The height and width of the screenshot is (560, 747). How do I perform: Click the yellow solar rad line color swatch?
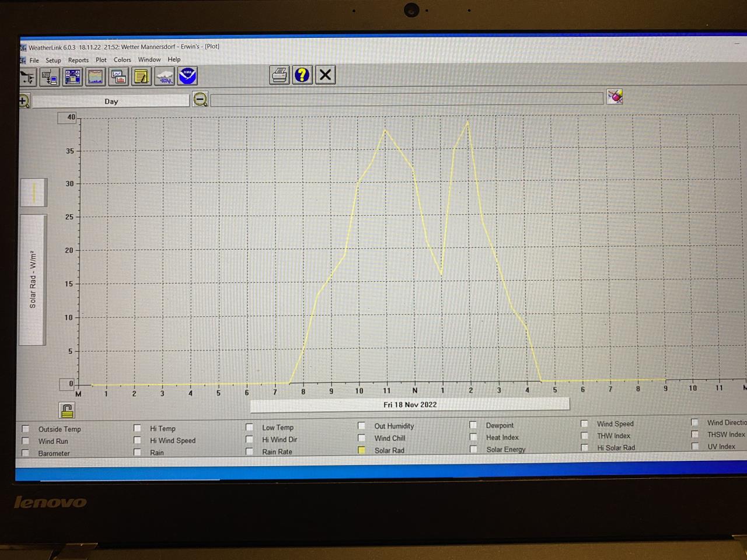coord(34,192)
